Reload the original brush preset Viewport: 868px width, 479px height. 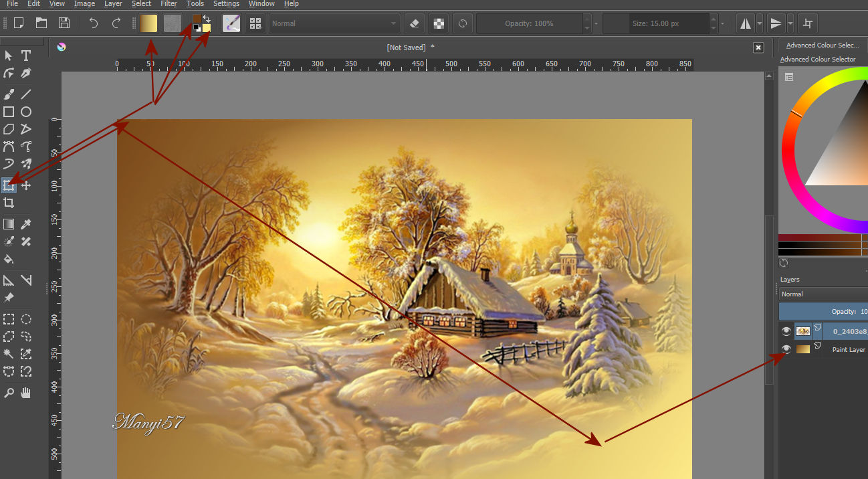tap(462, 23)
